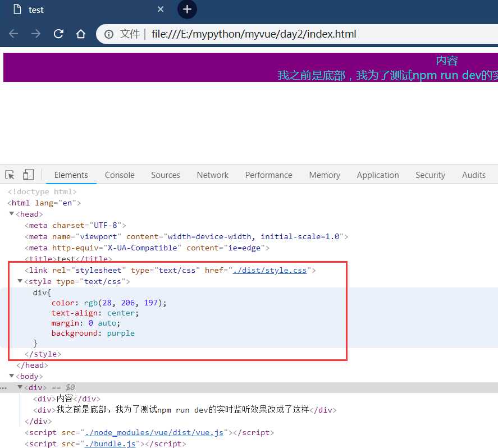Collapse the head element node
The image size is (498, 448).
pyautogui.click(x=12, y=214)
